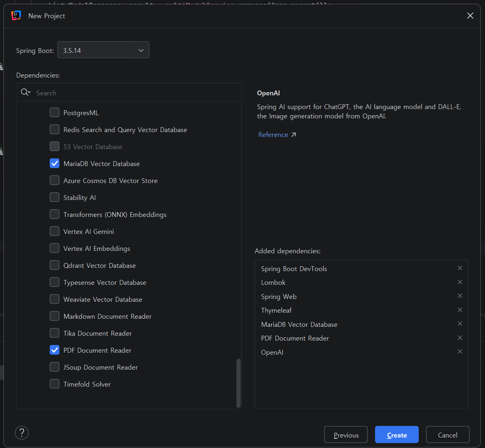Screen dimensions: 485x448
Task: Remove Lombok from added dependencies
Action: coord(460,282)
